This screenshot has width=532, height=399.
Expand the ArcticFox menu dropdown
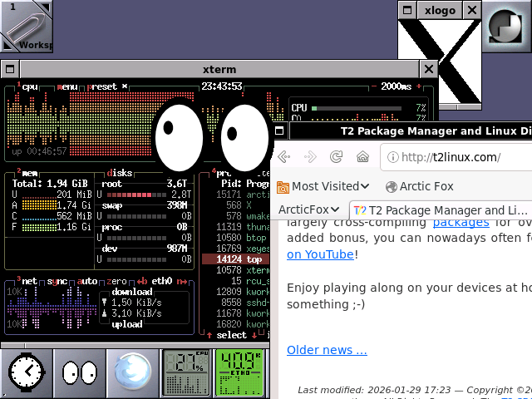pyautogui.click(x=309, y=210)
